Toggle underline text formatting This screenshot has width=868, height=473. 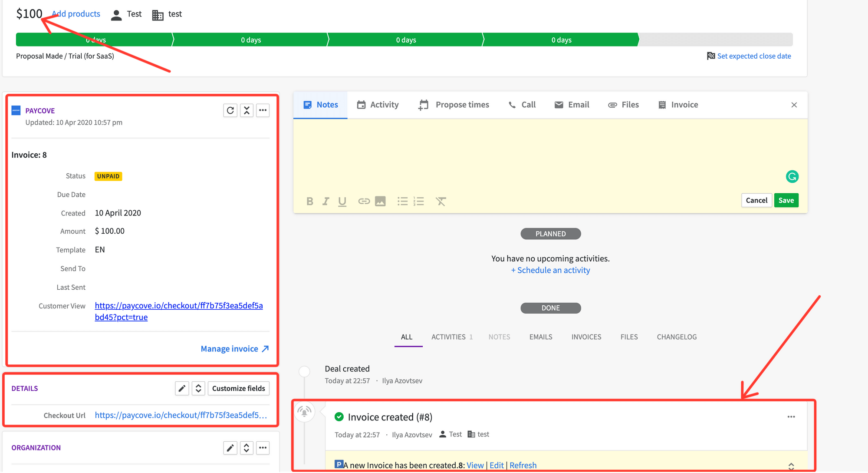(342, 201)
